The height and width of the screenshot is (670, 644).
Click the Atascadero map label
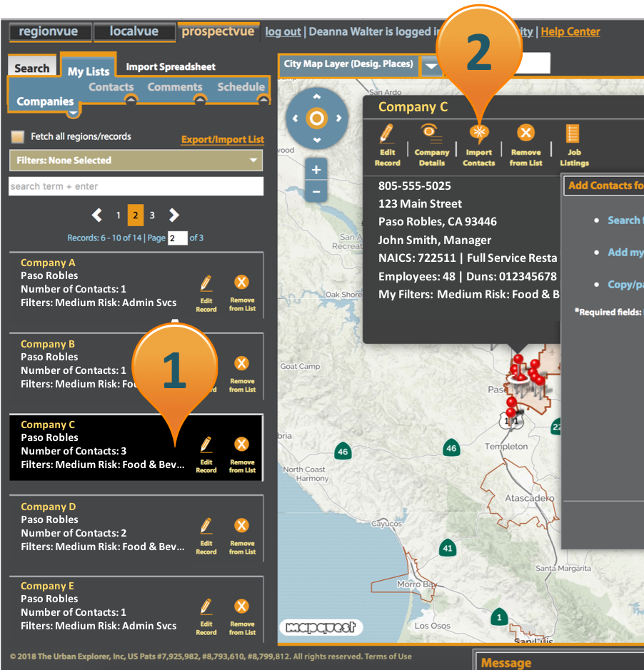(x=529, y=498)
